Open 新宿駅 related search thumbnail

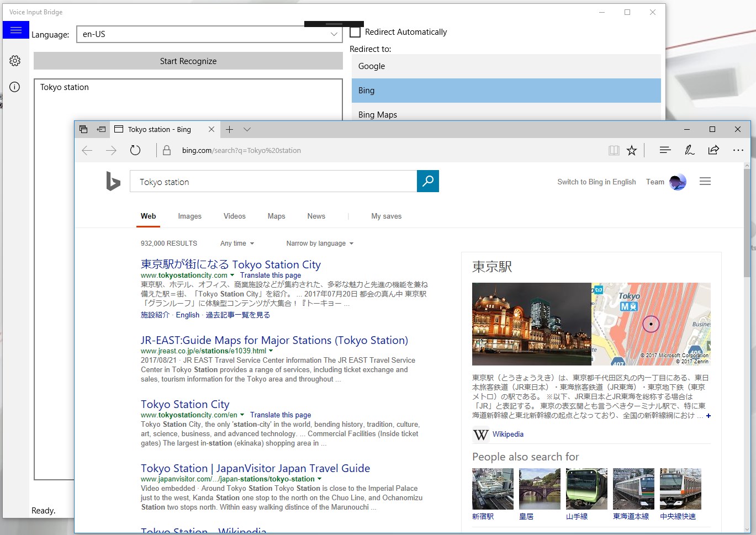(493, 489)
